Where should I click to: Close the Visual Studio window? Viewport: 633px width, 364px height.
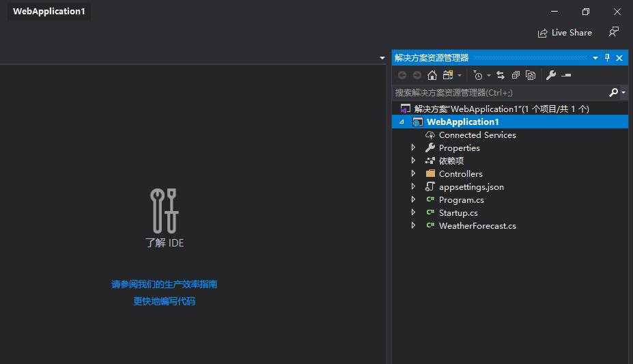(x=617, y=12)
